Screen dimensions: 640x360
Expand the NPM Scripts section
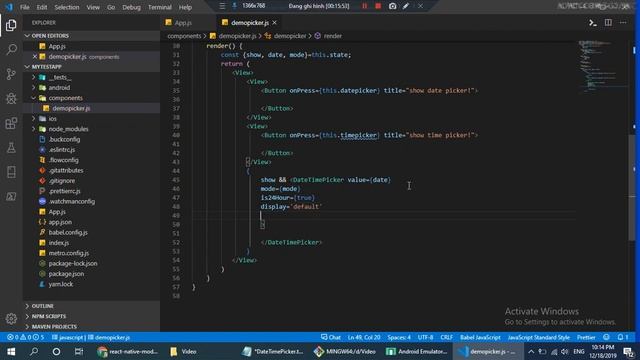tap(49, 316)
